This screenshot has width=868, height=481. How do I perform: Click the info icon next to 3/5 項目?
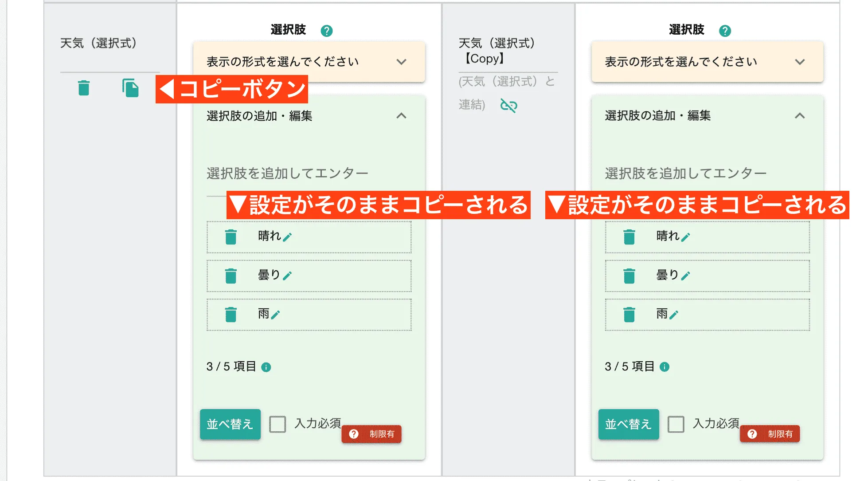click(x=266, y=367)
